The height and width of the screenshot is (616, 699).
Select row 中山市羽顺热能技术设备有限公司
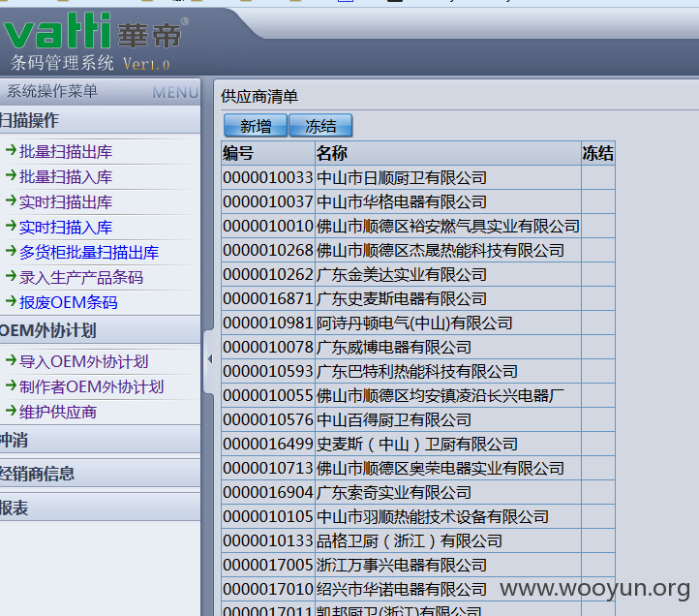click(x=418, y=516)
